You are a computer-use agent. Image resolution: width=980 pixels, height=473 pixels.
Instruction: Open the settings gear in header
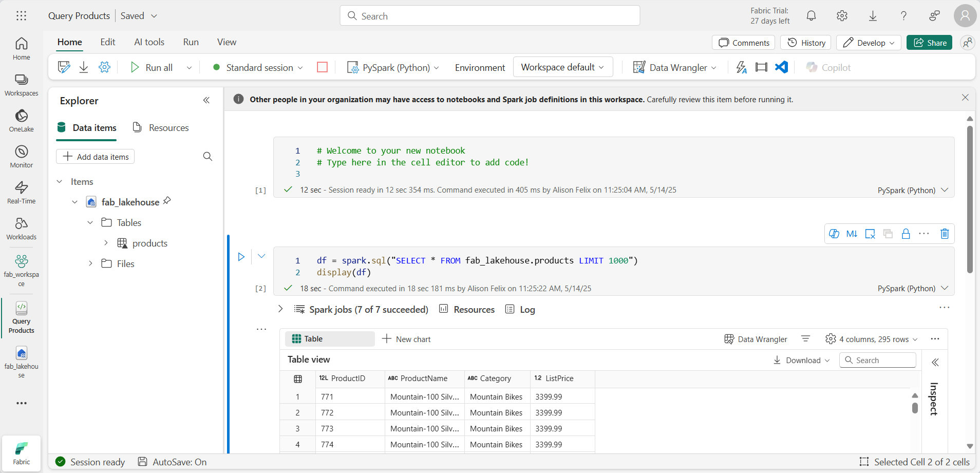(842, 16)
